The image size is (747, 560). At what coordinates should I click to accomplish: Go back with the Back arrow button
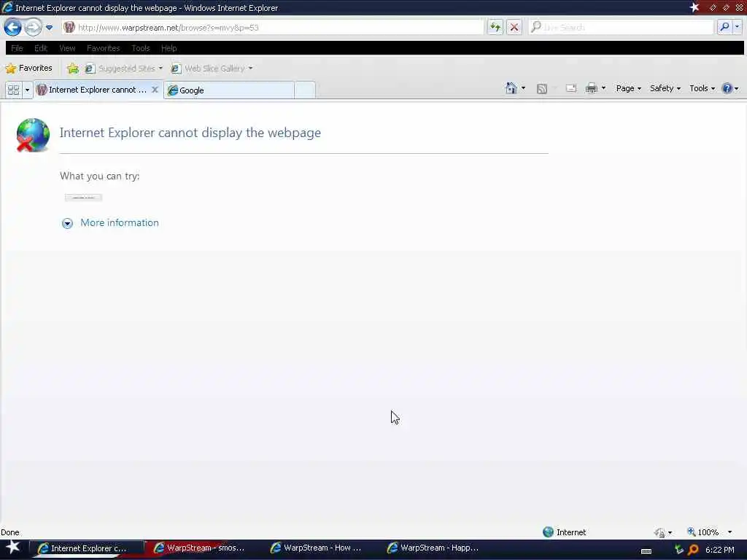tap(13, 27)
